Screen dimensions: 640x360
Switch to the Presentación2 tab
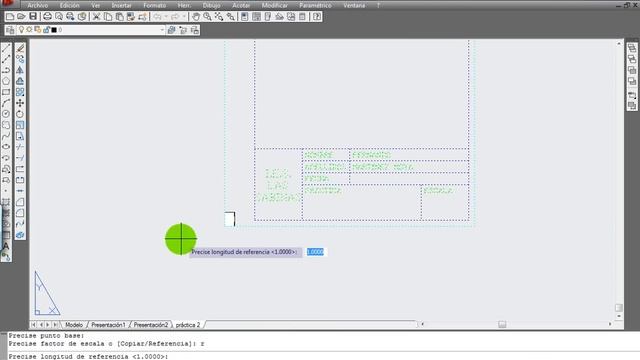[x=151, y=325]
